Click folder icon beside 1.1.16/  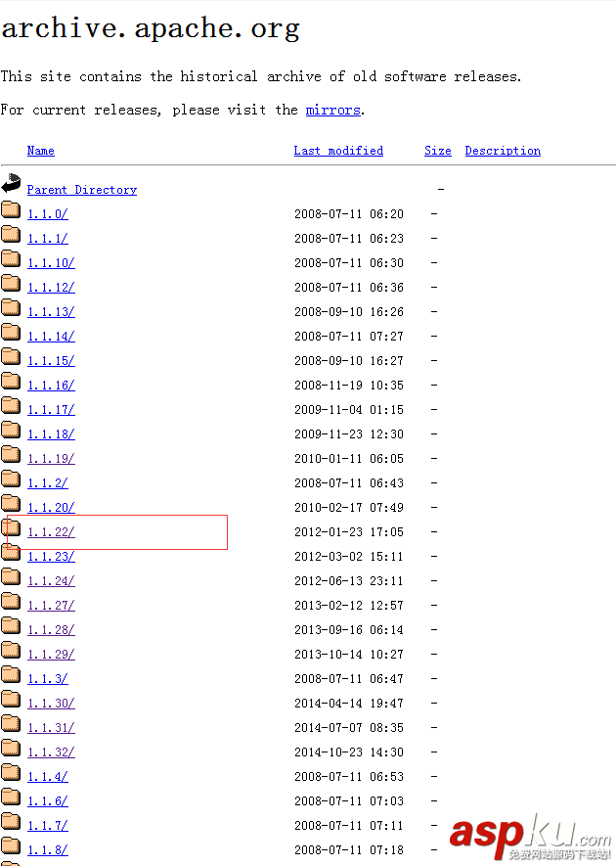click(11, 381)
